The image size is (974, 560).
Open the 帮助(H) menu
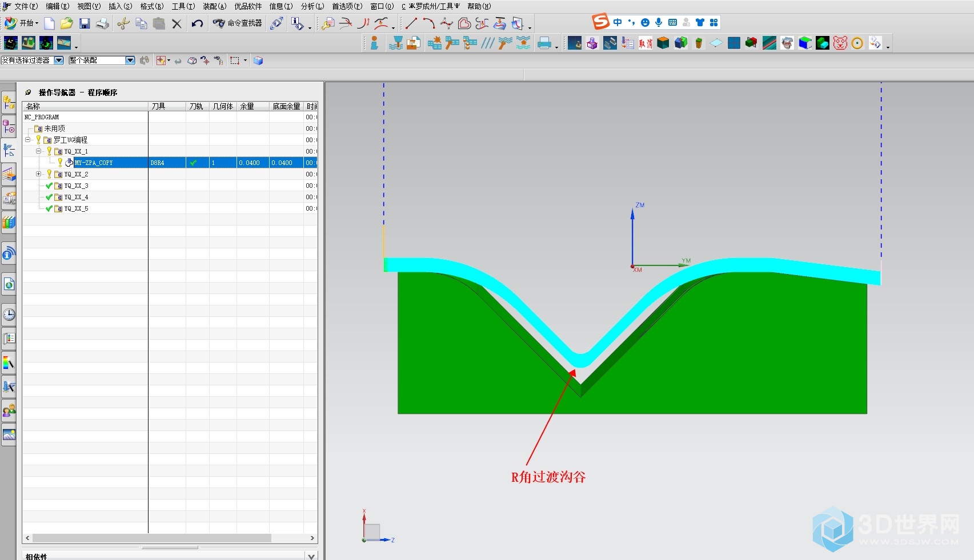pos(479,6)
